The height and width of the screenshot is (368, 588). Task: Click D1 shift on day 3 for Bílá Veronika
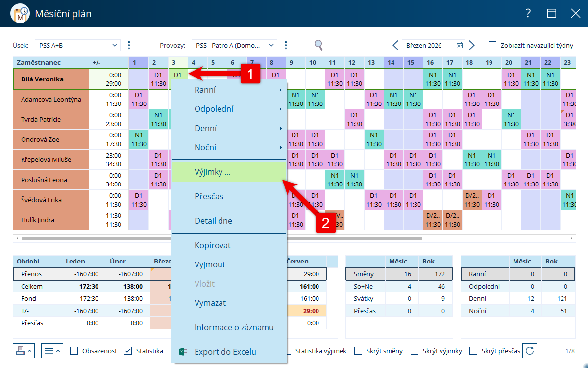tap(178, 75)
